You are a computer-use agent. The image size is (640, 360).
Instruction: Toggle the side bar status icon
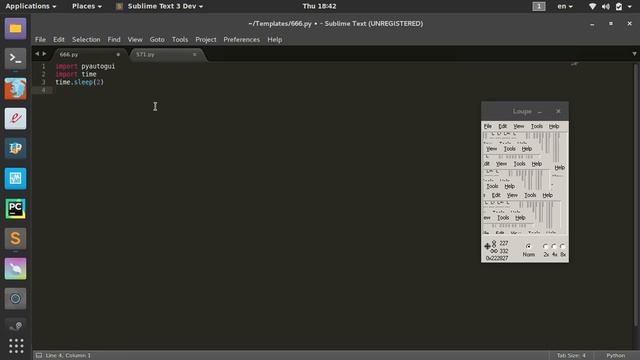pos(39,356)
